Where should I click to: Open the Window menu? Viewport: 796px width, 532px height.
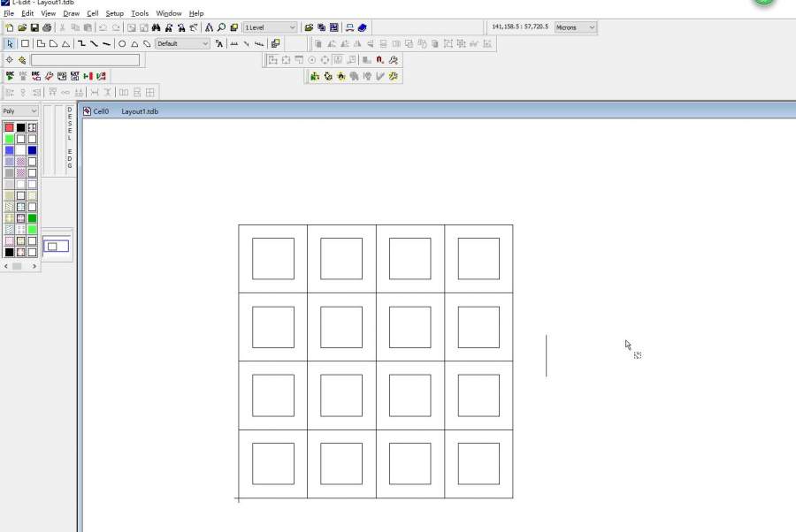pyautogui.click(x=169, y=13)
